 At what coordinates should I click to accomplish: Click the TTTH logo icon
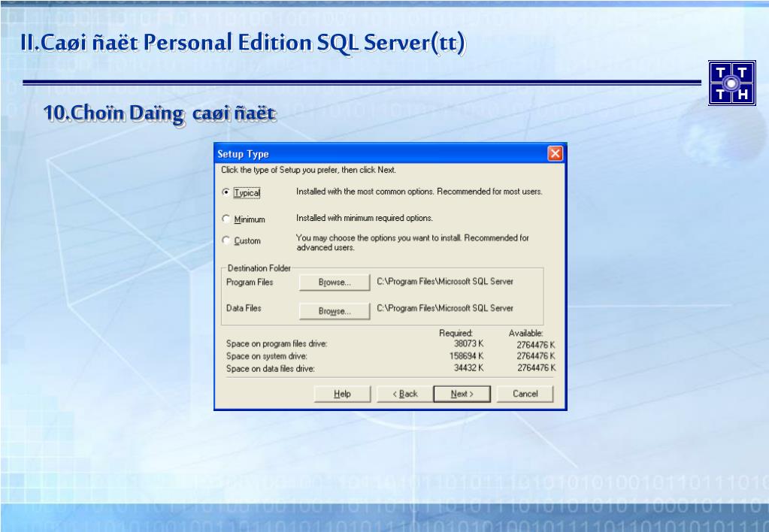pos(731,83)
